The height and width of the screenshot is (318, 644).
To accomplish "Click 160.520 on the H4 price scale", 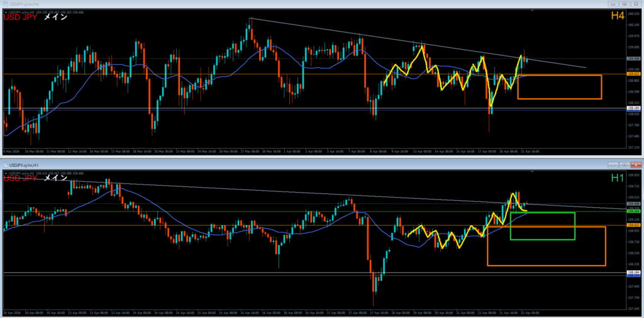I will tap(633, 14).
